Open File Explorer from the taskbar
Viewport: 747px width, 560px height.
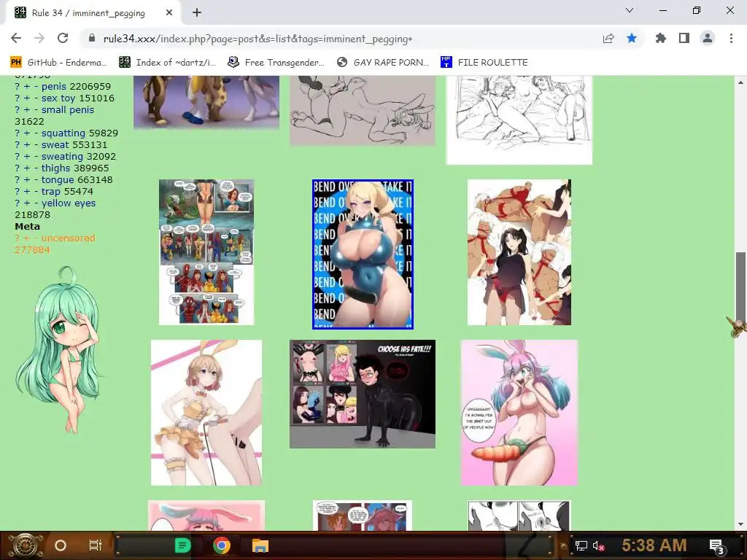point(260,545)
